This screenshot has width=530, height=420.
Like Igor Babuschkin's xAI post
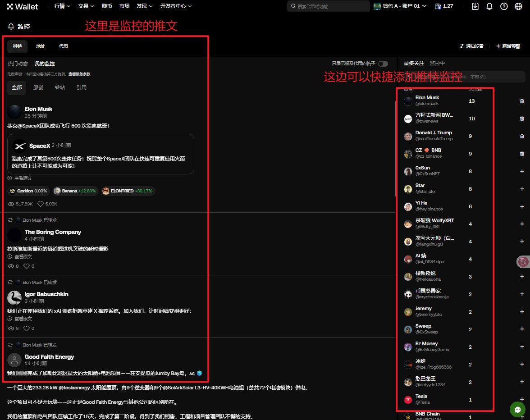[x=26, y=329]
